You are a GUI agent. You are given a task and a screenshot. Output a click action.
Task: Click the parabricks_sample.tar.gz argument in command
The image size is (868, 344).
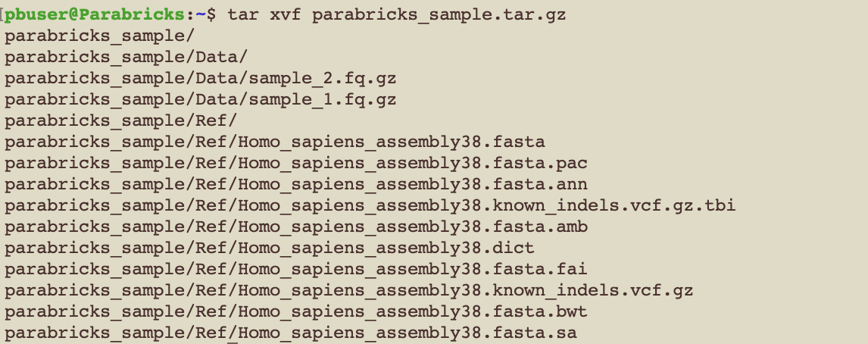439,14
